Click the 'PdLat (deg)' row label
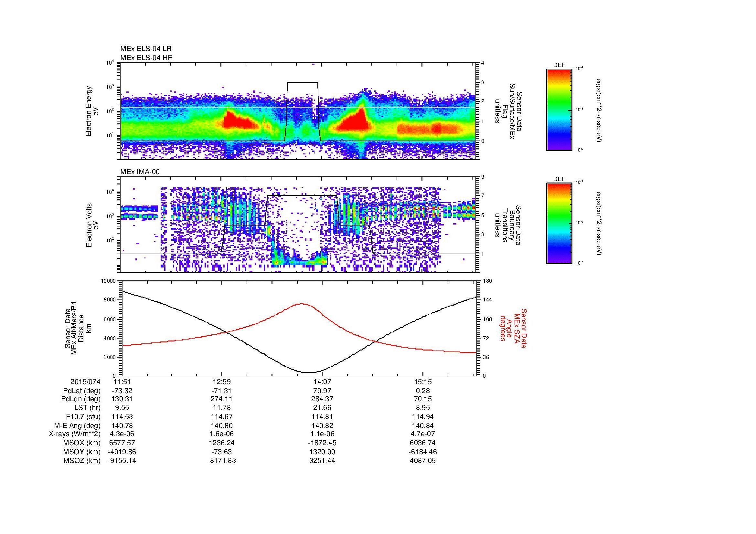The height and width of the screenshot is (534, 756). [82, 391]
